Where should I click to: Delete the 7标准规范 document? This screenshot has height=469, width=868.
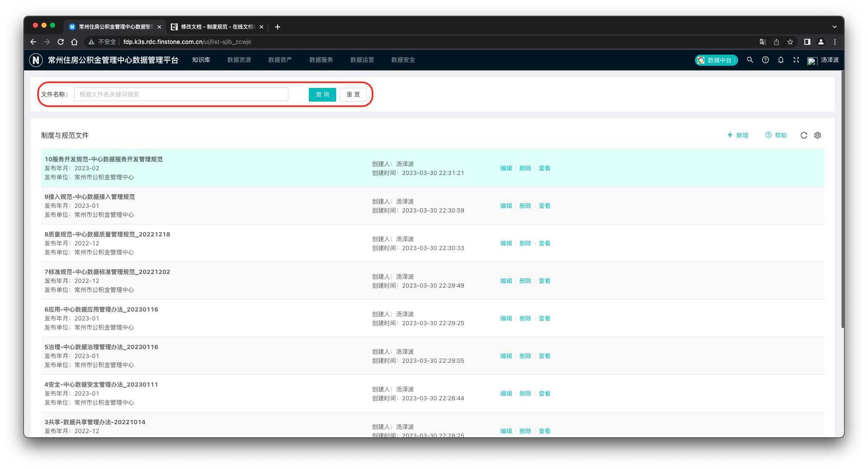tap(525, 281)
